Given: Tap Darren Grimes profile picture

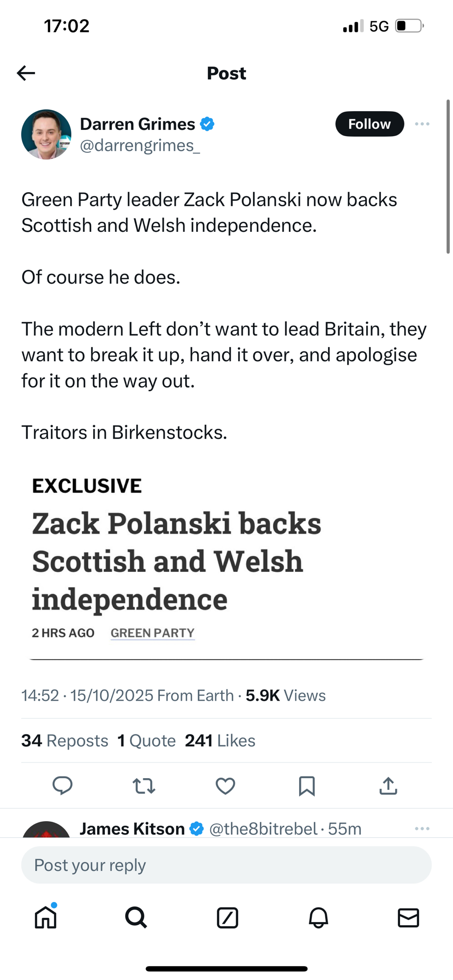Looking at the screenshot, I should coord(46,134).
